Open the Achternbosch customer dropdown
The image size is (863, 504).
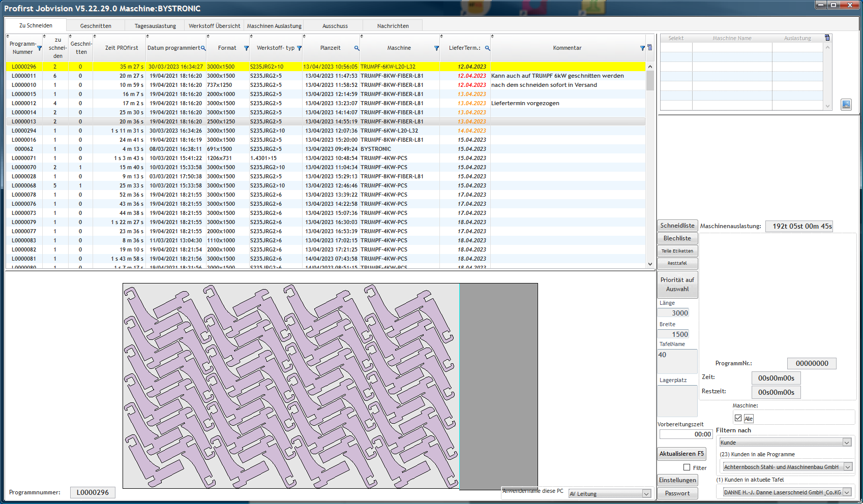tap(847, 467)
